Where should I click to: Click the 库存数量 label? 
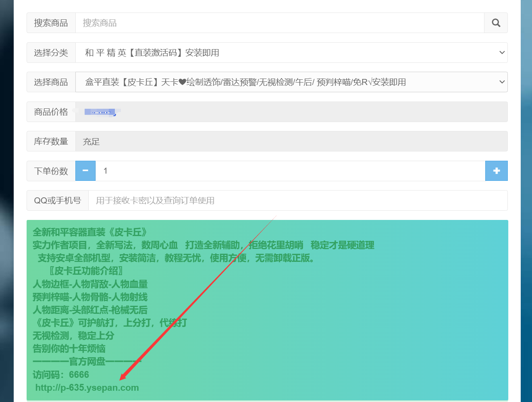[51, 141]
